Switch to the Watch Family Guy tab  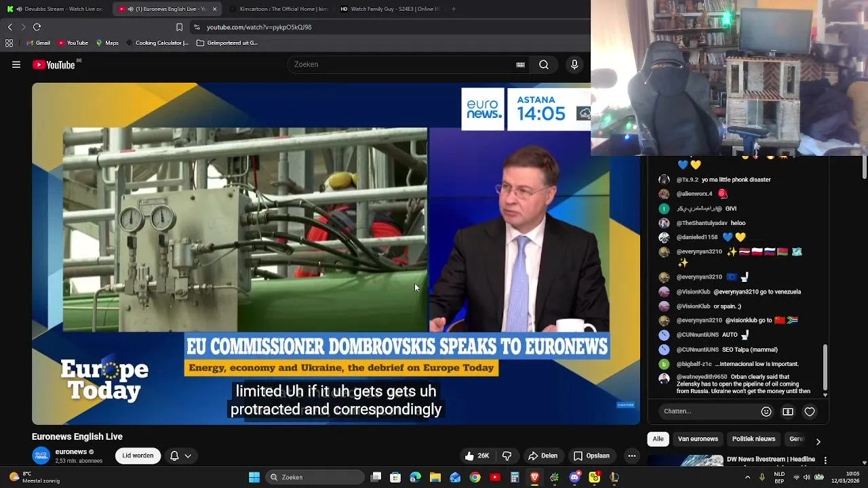[x=389, y=9]
